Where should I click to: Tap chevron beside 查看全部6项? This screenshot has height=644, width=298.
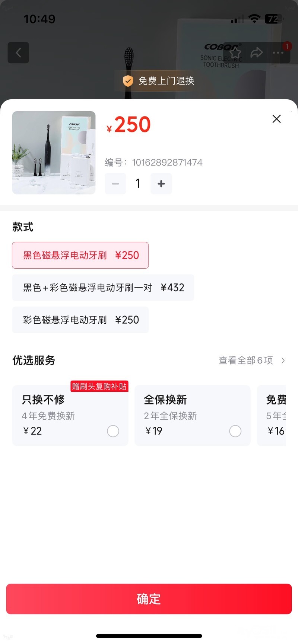tap(283, 360)
